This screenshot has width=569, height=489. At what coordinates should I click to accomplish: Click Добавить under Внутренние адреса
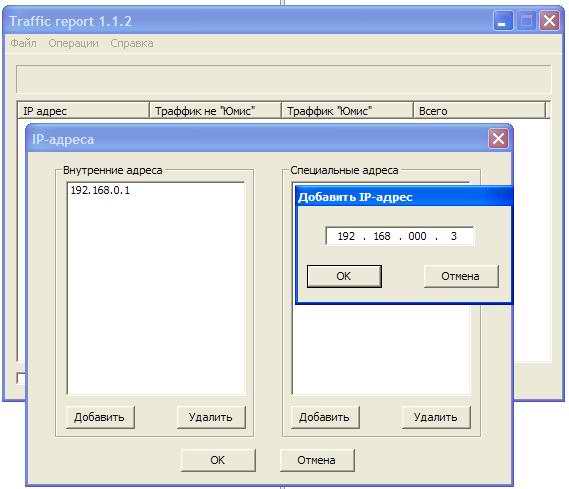point(100,417)
